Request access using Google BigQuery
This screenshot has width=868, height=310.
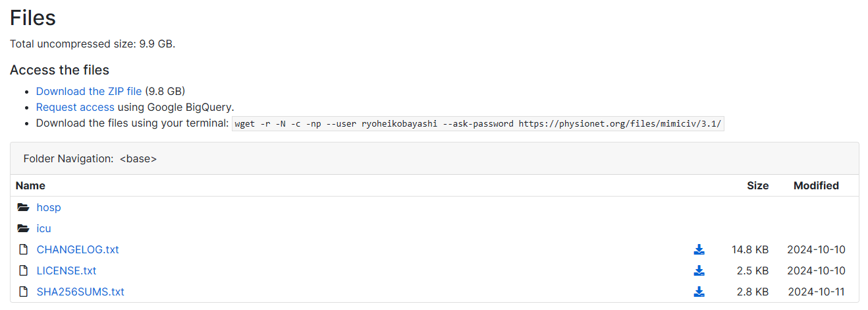[x=75, y=107]
